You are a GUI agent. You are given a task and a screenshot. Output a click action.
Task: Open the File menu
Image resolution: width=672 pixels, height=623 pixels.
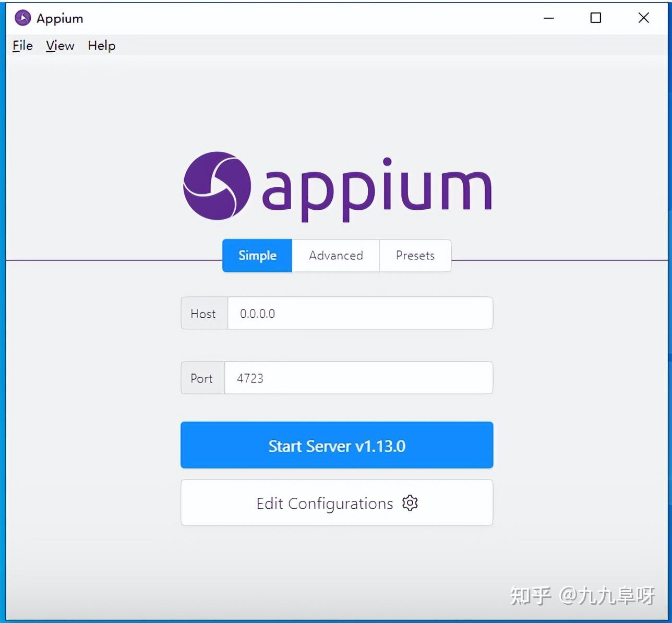coord(22,46)
